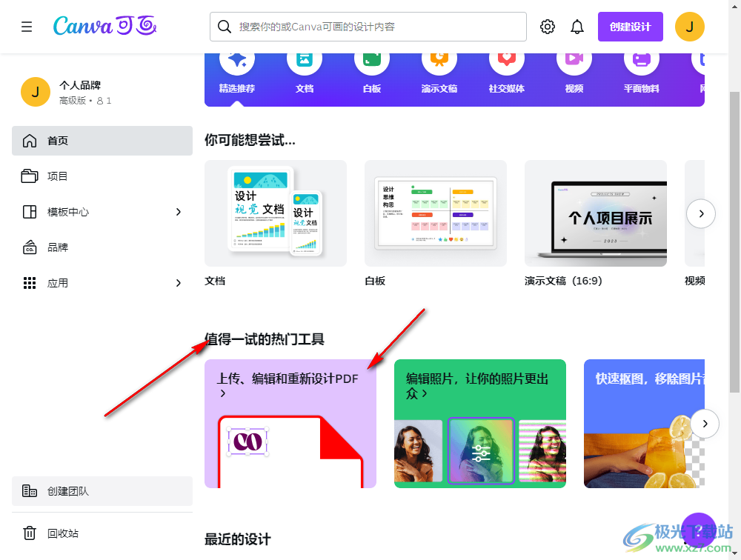Show next tools in 热门工具 carousel
741x560 pixels.
click(705, 424)
